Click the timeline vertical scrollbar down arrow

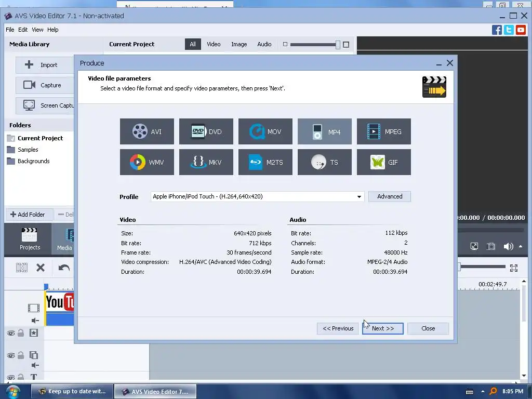point(524,376)
